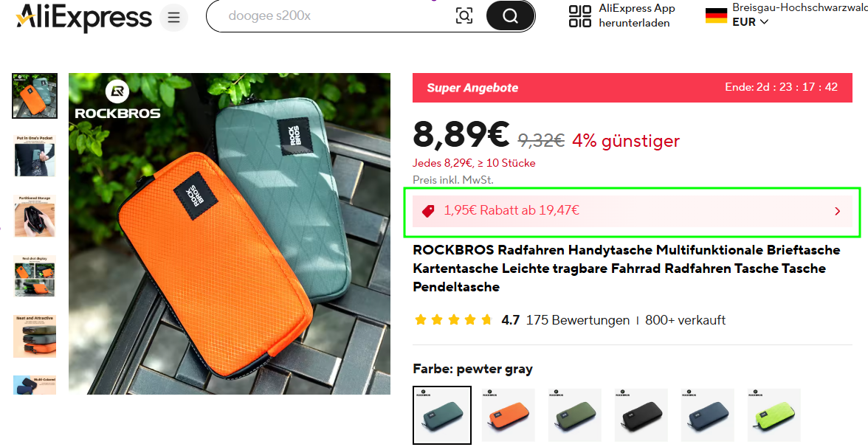This screenshot has width=868, height=447.
Task: Show the Put in One's Pocket thumbnail
Action: [35, 156]
